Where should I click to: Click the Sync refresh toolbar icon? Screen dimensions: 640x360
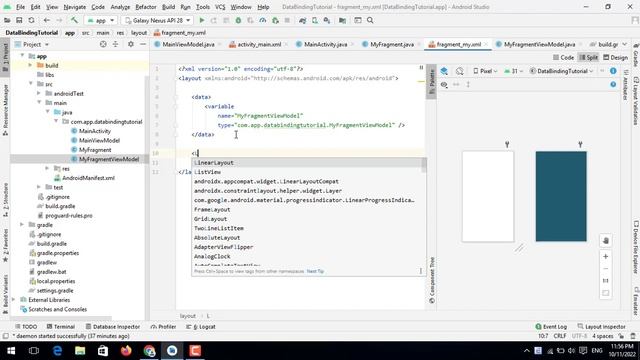pyautogui.click(x=31, y=20)
